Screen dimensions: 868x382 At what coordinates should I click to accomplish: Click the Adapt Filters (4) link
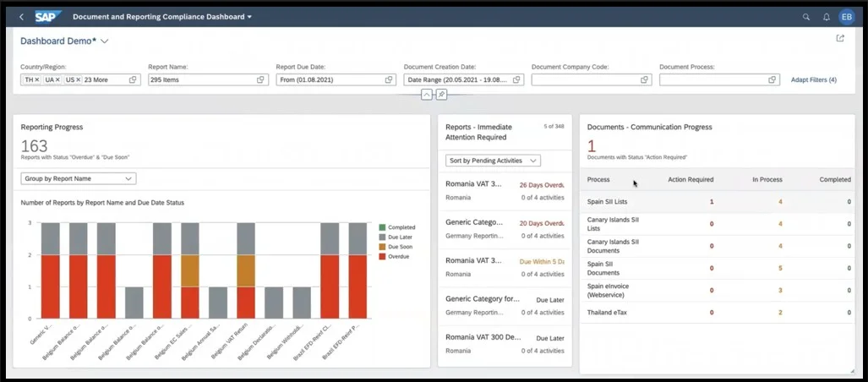pyautogui.click(x=813, y=79)
